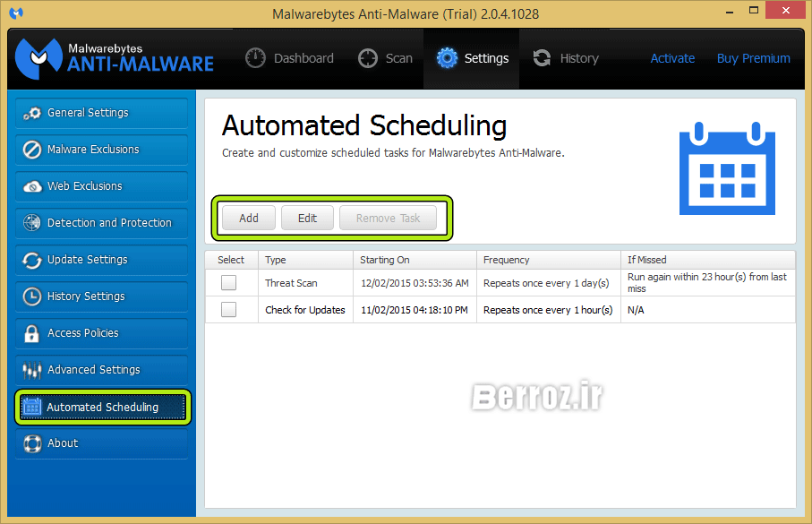Click the Settings gear icon

[x=447, y=58]
